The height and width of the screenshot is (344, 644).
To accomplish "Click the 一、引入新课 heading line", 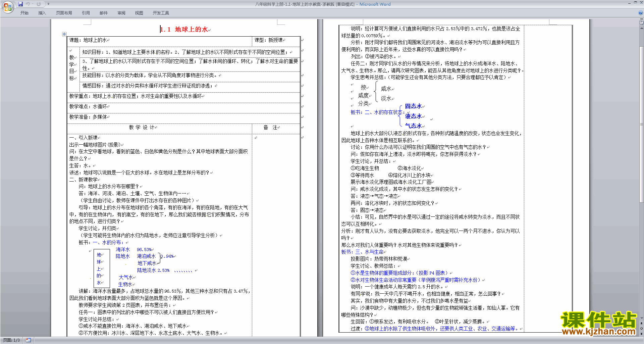I will (84, 138).
